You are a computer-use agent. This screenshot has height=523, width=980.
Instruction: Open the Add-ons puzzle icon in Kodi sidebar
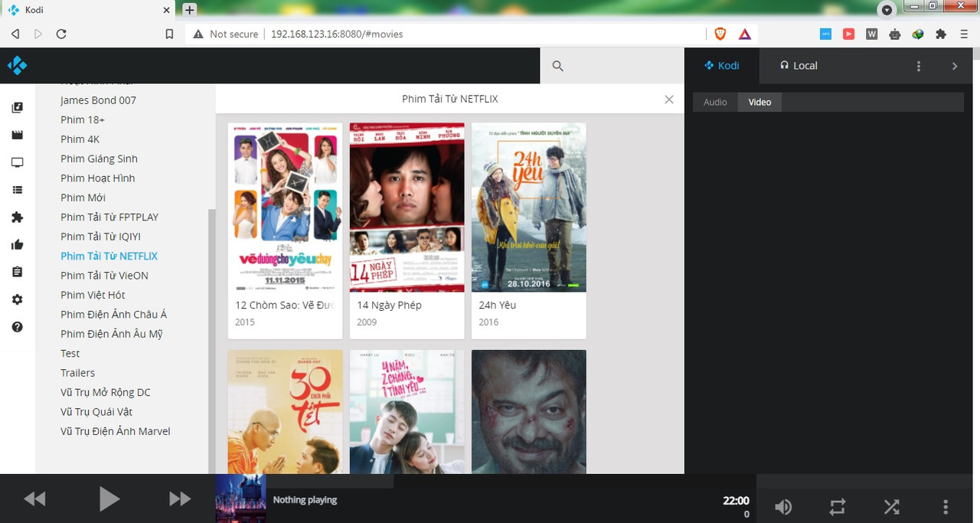[x=17, y=217]
